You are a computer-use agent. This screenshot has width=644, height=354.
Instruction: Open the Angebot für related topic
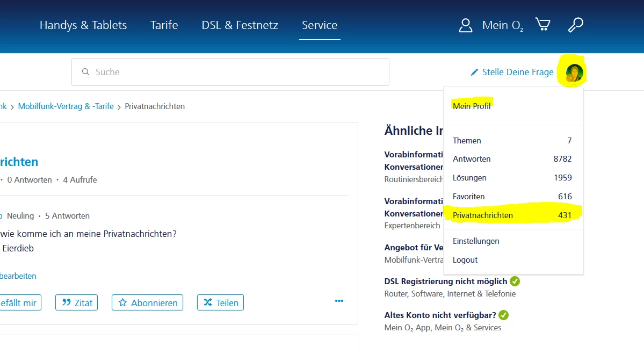[x=414, y=248]
